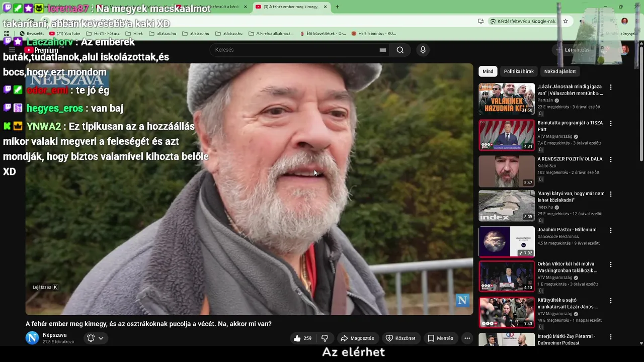The image size is (644, 362).
Task: Dislike the video with thumbs-down
Action: [x=325, y=338]
